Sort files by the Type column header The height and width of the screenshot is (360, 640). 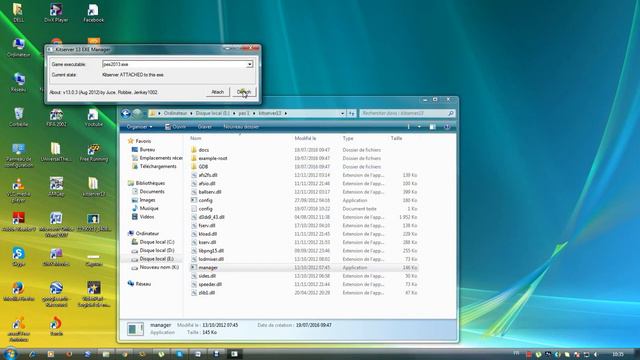(x=348, y=138)
